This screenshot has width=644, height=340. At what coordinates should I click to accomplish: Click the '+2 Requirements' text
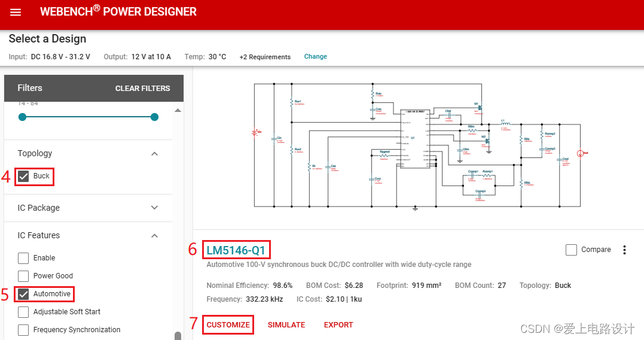[265, 57]
